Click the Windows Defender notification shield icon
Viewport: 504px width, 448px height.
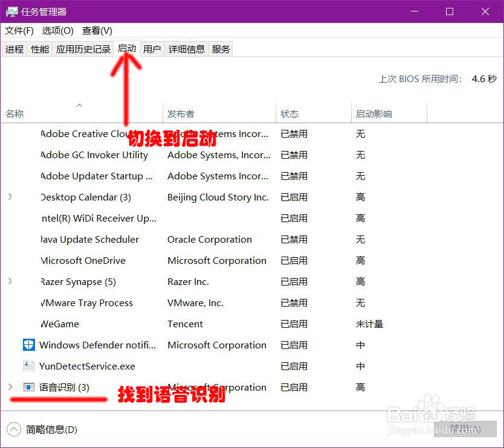pos(28,345)
